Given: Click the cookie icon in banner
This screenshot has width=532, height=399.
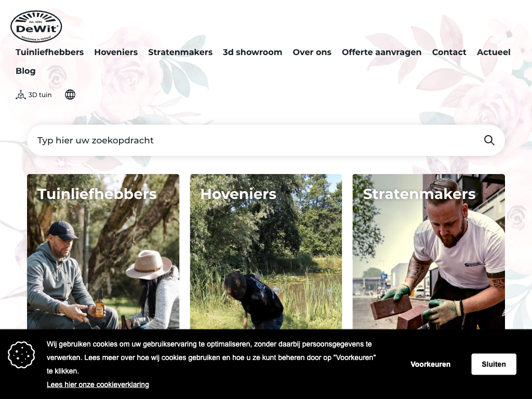Looking at the screenshot, I should point(21,355).
